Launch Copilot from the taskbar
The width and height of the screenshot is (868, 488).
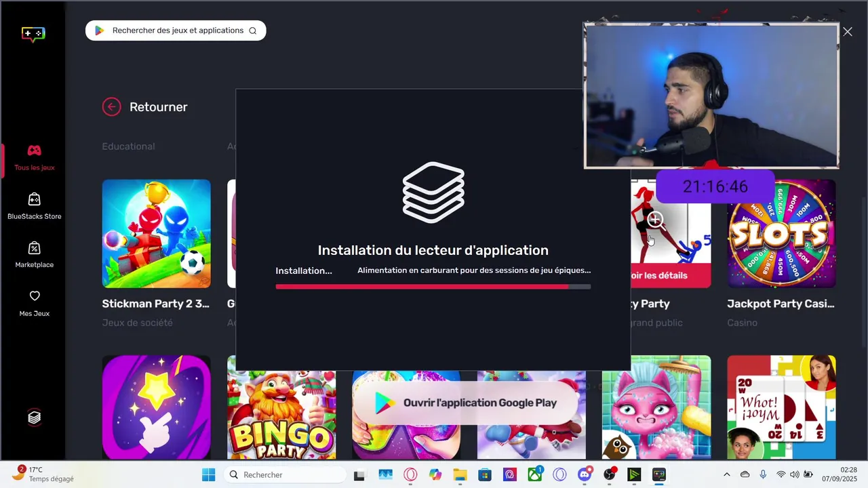click(x=435, y=475)
